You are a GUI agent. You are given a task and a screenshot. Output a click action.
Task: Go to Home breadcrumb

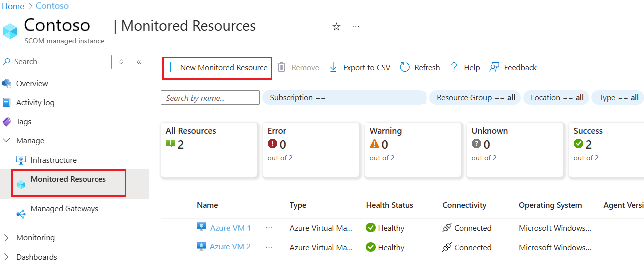[x=13, y=6]
